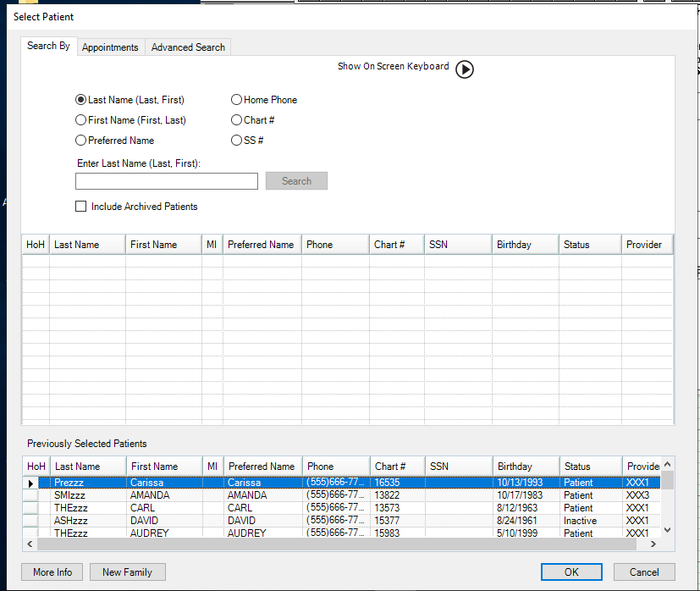Click the Status column header in results grid
The image size is (700, 591).
point(590,245)
